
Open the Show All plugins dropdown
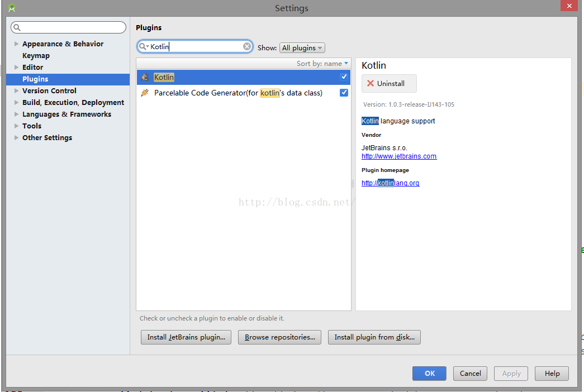(302, 47)
